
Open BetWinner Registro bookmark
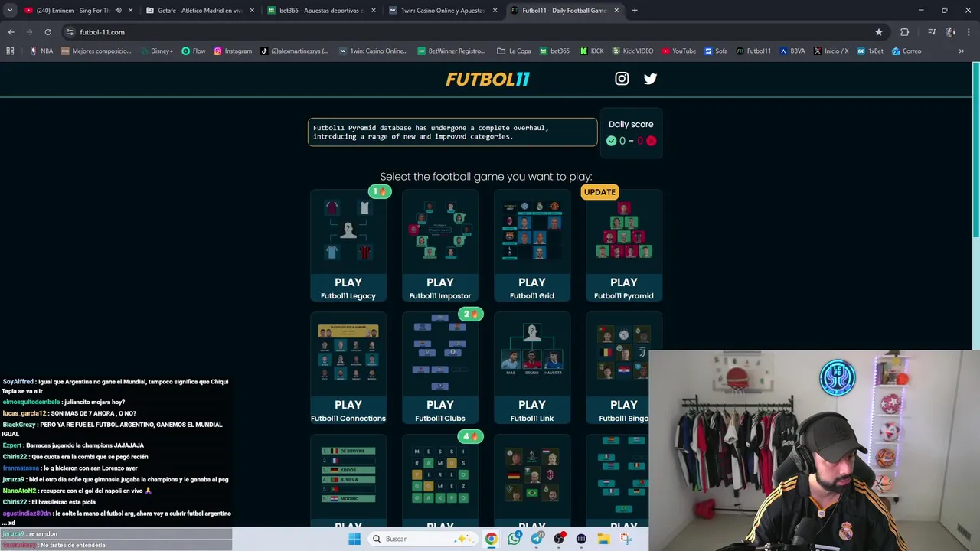[452, 51]
